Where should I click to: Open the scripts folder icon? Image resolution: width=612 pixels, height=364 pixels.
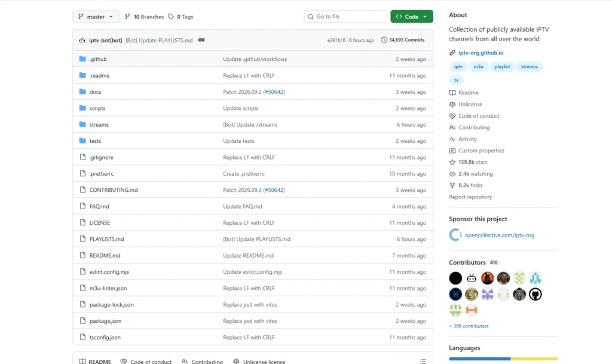(82, 108)
